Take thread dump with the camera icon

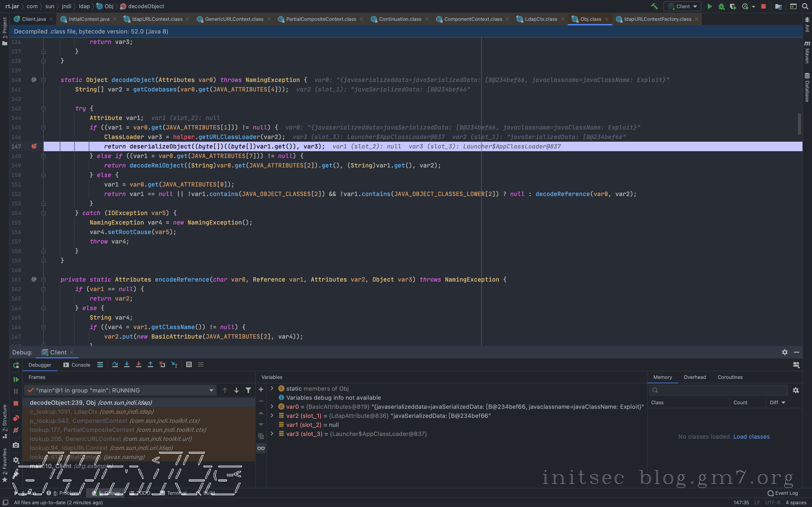point(16,445)
